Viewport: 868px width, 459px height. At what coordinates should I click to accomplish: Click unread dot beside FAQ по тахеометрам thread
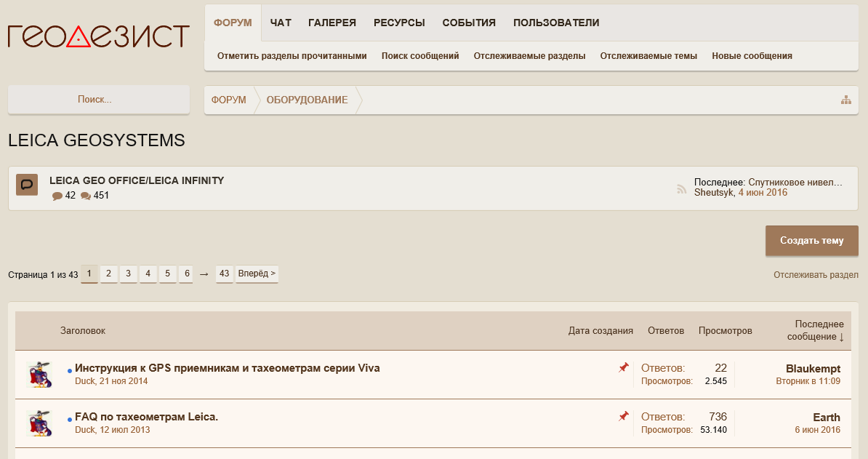(70, 420)
